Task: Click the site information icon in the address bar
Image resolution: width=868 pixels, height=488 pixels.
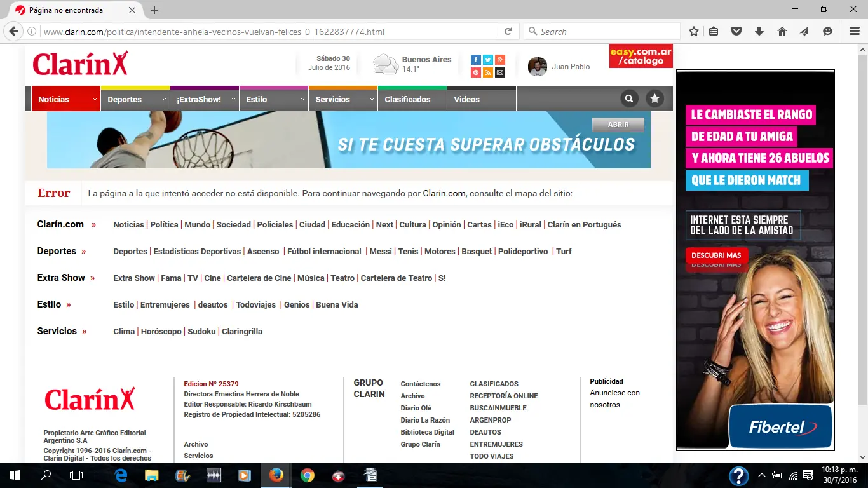Action: (32, 32)
